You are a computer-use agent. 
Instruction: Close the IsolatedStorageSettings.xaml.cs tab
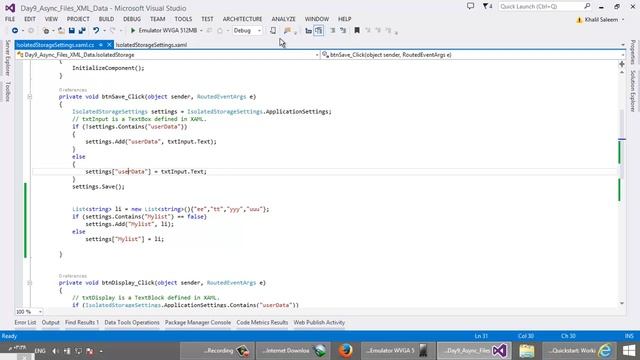click(109, 44)
